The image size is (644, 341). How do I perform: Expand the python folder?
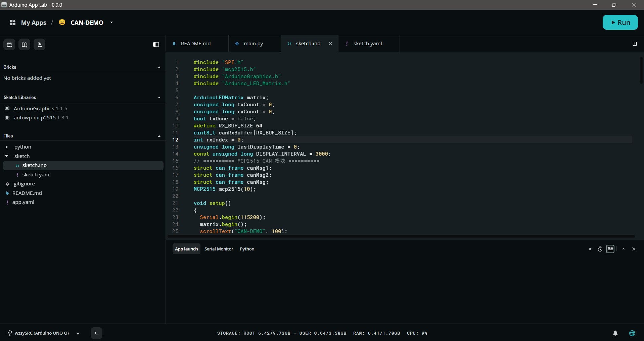[7, 147]
